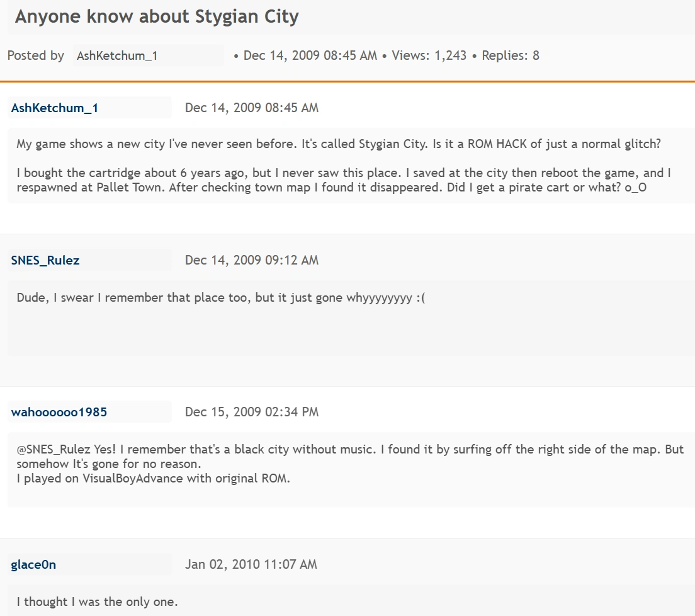The image size is (695, 616).
Task: Open the SNES_Rulez user profile link
Action: (45, 260)
